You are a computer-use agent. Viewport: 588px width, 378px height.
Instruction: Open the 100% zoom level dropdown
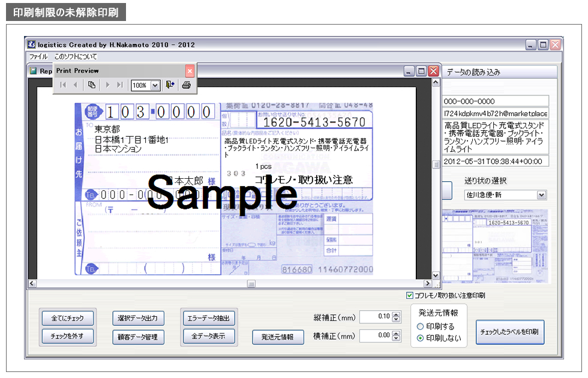point(155,85)
